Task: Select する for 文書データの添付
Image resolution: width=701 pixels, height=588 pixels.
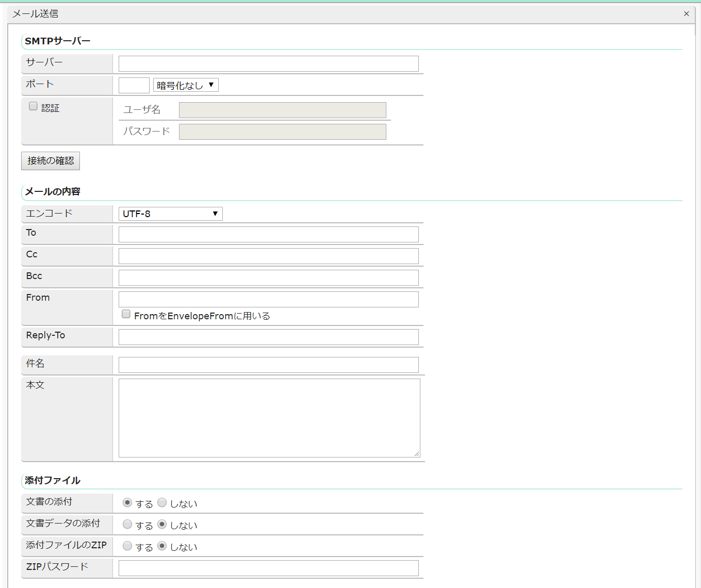Action: click(x=127, y=524)
